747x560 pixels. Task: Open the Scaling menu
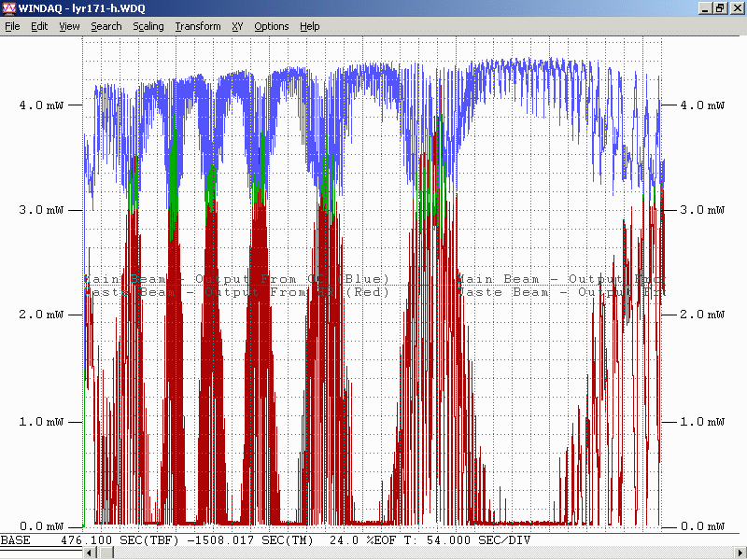coord(148,26)
